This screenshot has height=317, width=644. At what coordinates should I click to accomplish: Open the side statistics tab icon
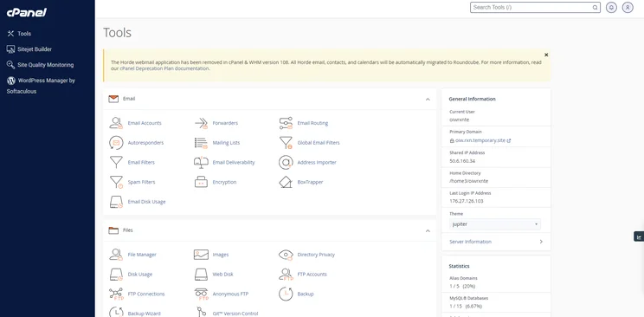[639, 236]
